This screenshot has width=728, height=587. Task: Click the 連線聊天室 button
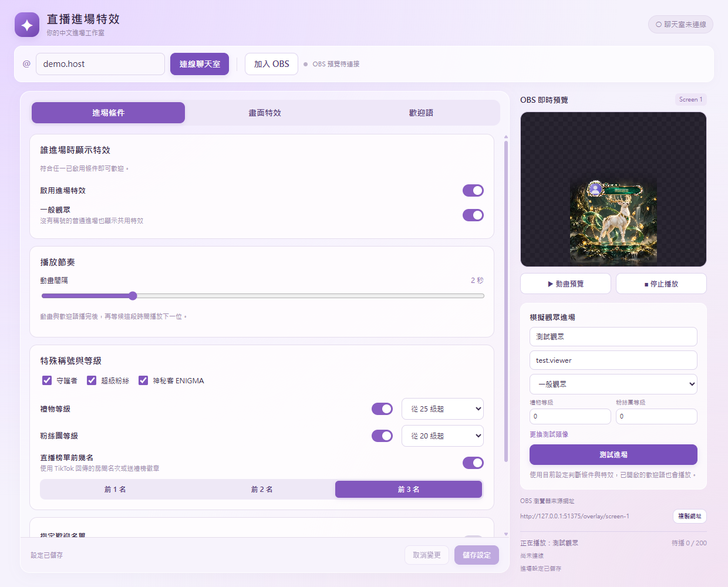click(x=200, y=64)
